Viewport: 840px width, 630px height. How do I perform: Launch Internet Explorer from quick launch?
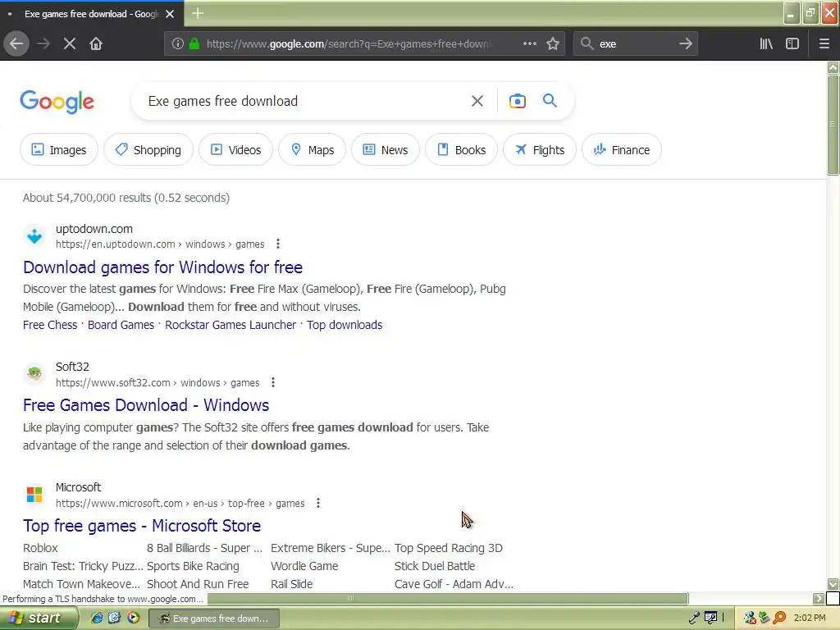click(97, 618)
